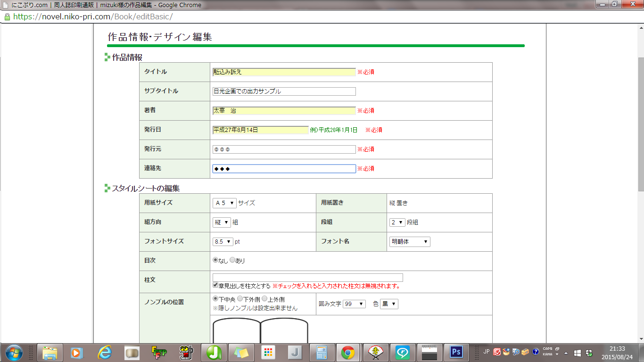Open the IME help question mark icon
Screen dimensions: 644x362
[536, 352]
